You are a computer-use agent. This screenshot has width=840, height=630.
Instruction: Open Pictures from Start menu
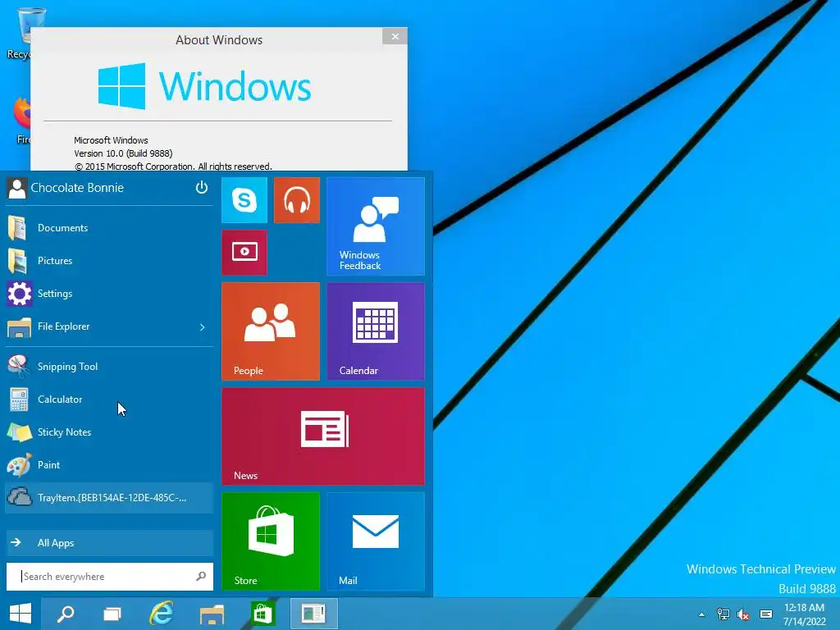(x=109, y=261)
